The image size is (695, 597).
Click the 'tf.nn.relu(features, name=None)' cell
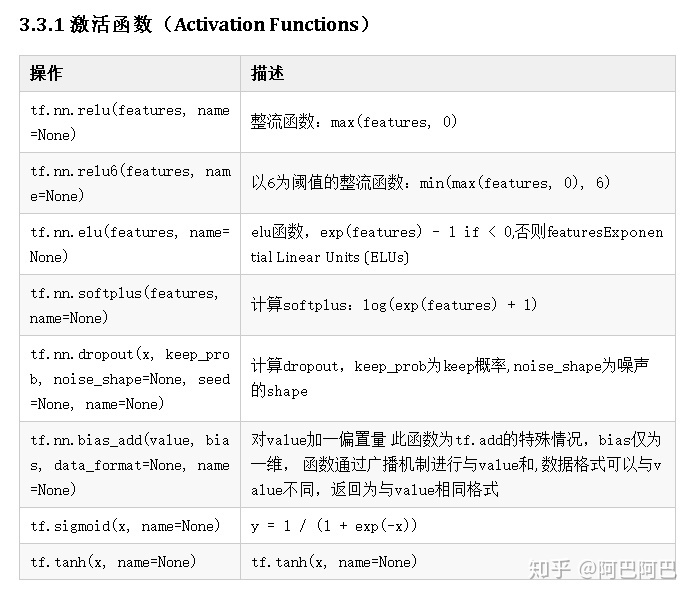[x=130, y=122]
